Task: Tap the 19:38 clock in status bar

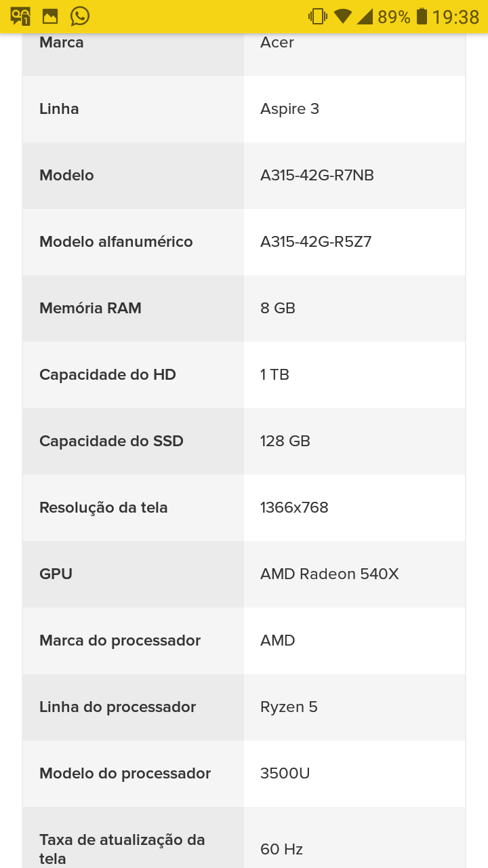Action: (455, 17)
